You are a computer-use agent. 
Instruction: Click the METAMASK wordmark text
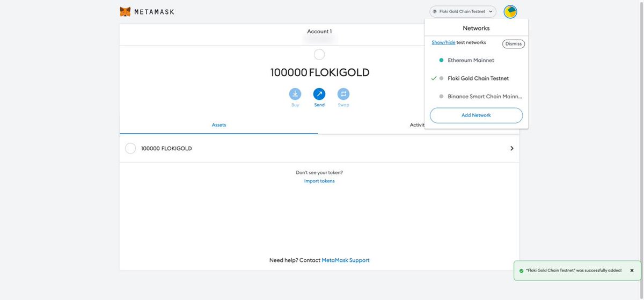[154, 12]
